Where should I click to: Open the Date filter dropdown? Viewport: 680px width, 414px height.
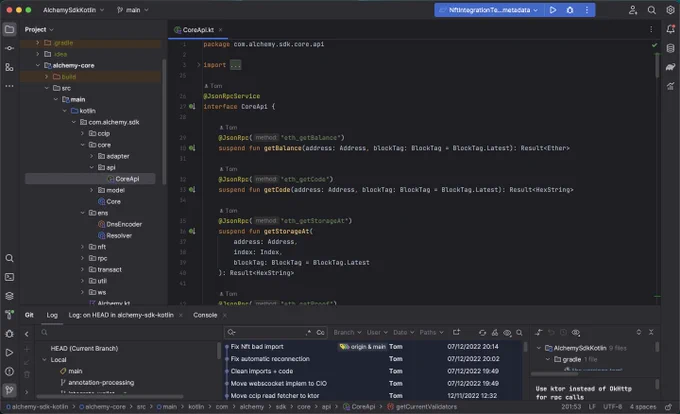pyautogui.click(x=403, y=333)
